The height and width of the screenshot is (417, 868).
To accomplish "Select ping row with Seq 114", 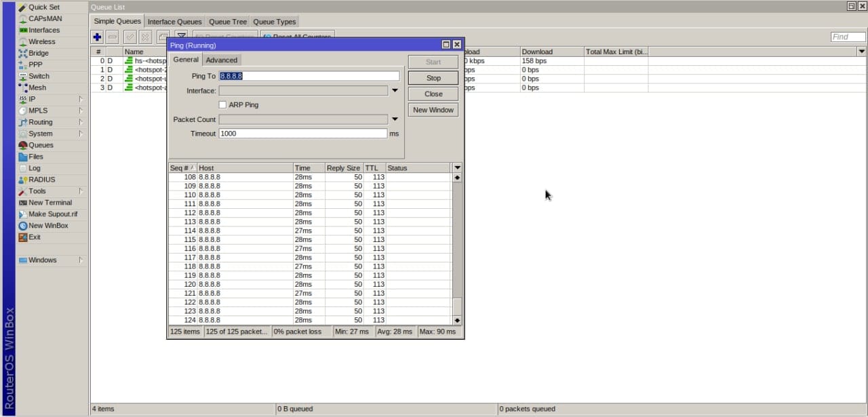I will tap(310, 231).
